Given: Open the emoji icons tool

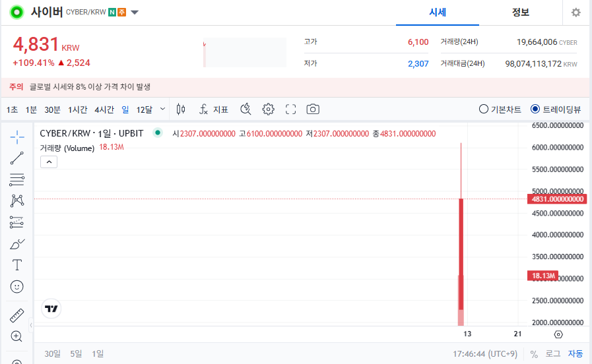Looking at the screenshot, I should [17, 287].
